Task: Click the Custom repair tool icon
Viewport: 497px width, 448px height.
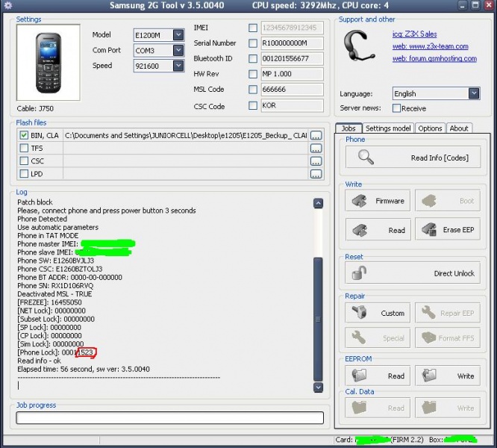Action: tap(360, 312)
